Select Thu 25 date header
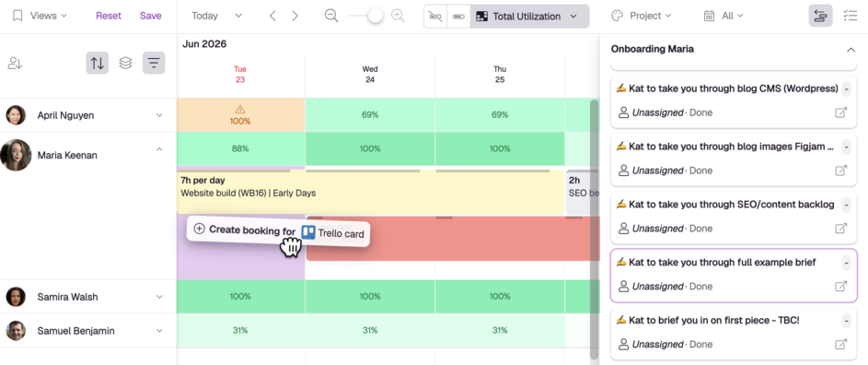The image size is (868, 365). (499, 75)
